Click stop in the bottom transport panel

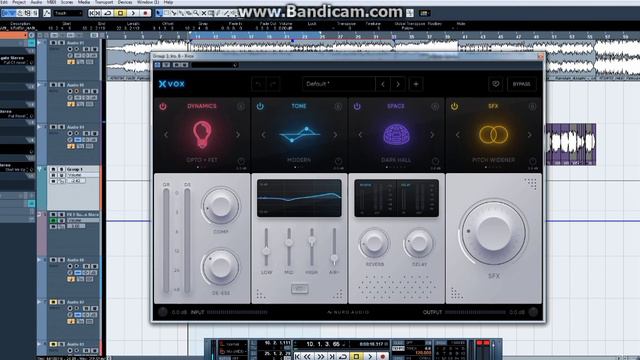point(356,356)
